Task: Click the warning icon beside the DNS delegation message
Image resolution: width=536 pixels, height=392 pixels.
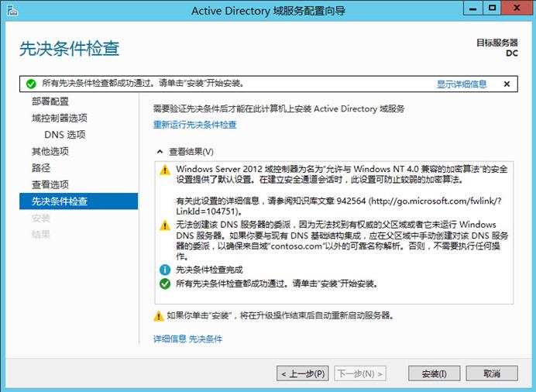Action: [x=165, y=225]
